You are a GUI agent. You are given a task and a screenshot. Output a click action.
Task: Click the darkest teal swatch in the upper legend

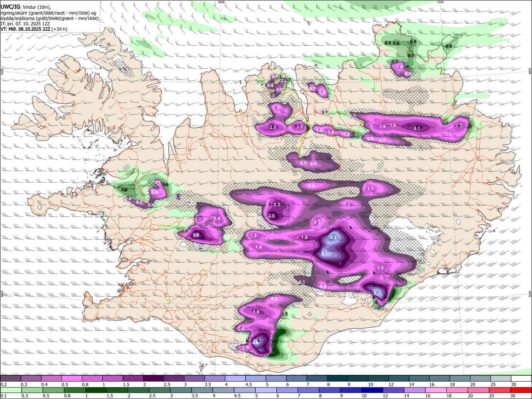(x=337, y=379)
